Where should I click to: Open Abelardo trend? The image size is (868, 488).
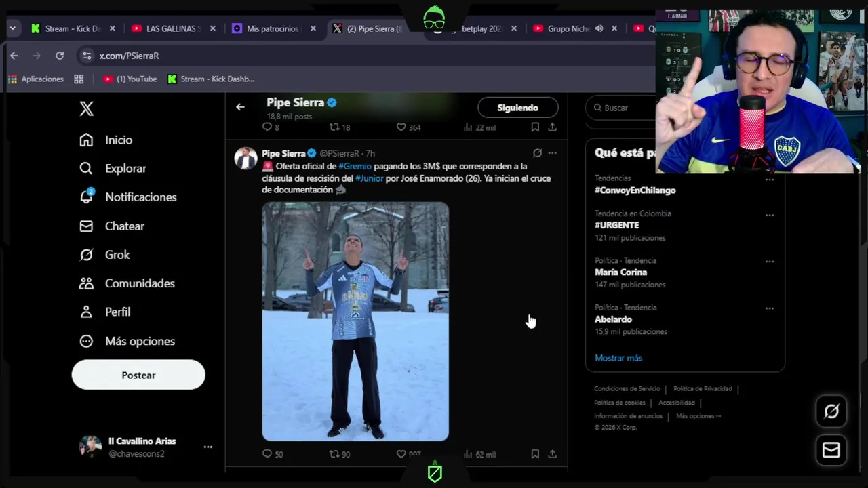pos(613,319)
